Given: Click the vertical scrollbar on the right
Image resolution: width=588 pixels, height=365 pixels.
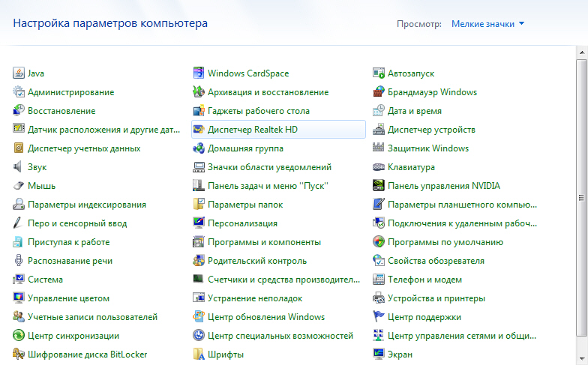Looking at the screenshot, I should pos(582,197).
